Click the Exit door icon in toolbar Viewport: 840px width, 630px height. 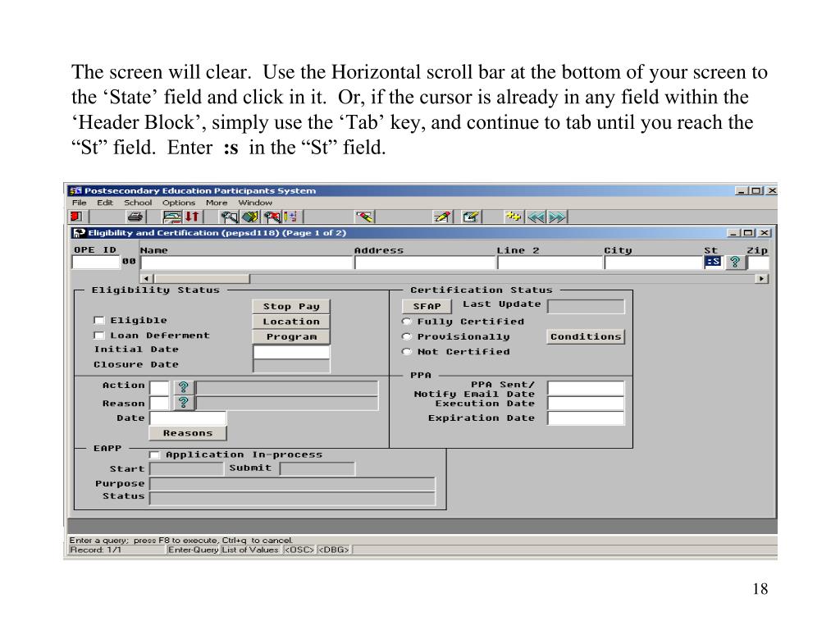[x=75, y=217]
